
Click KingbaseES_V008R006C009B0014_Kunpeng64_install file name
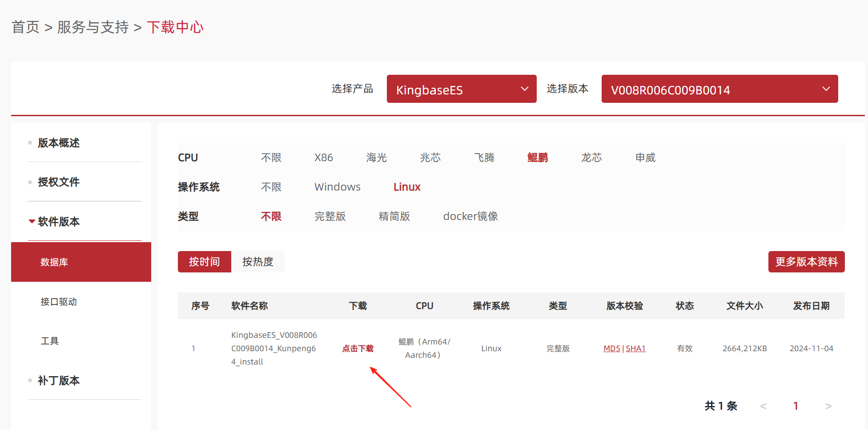point(274,349)
